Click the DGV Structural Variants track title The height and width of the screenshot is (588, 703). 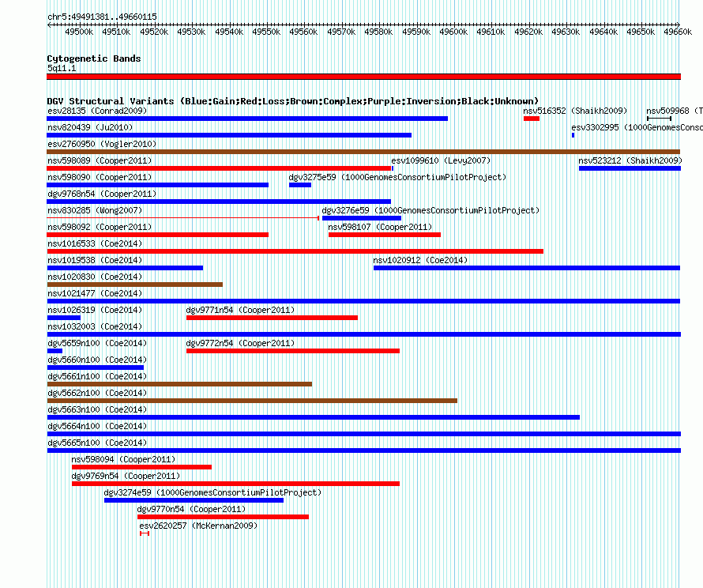[x=293, y=101]
